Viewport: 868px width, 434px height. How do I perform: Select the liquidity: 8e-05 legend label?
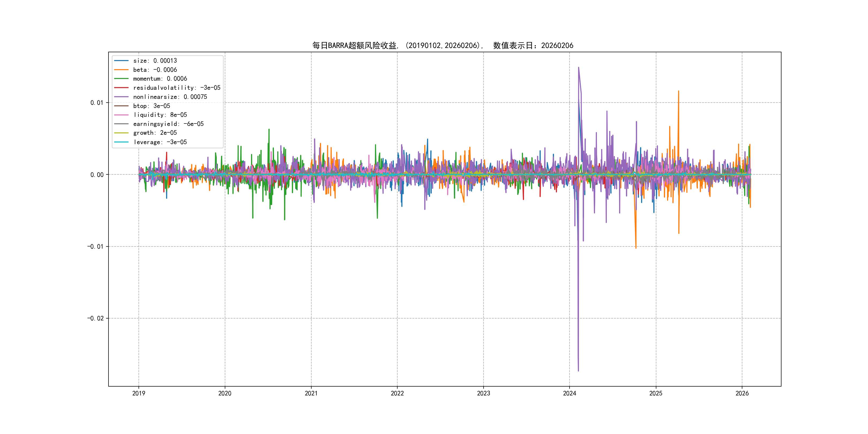160,115
